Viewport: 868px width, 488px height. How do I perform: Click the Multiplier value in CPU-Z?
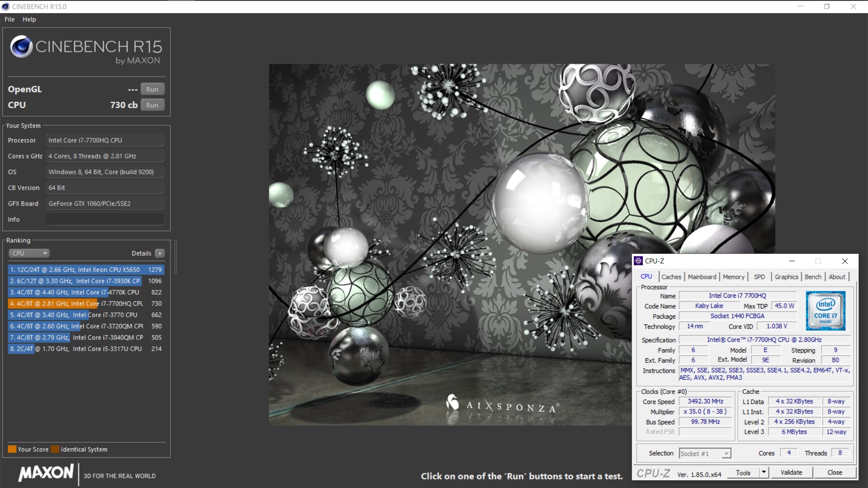point(705,412)
